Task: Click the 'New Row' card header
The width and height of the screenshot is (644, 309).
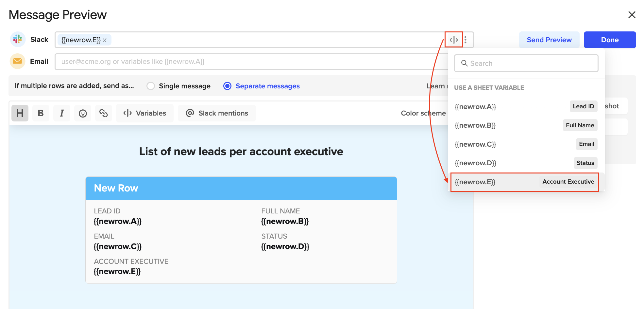Action: (241, 188)
